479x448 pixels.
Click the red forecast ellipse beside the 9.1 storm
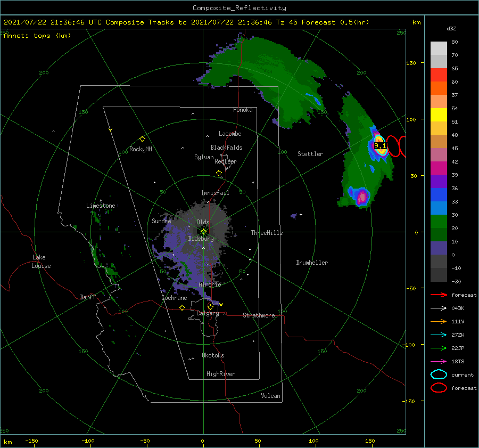tap(393, 146)
